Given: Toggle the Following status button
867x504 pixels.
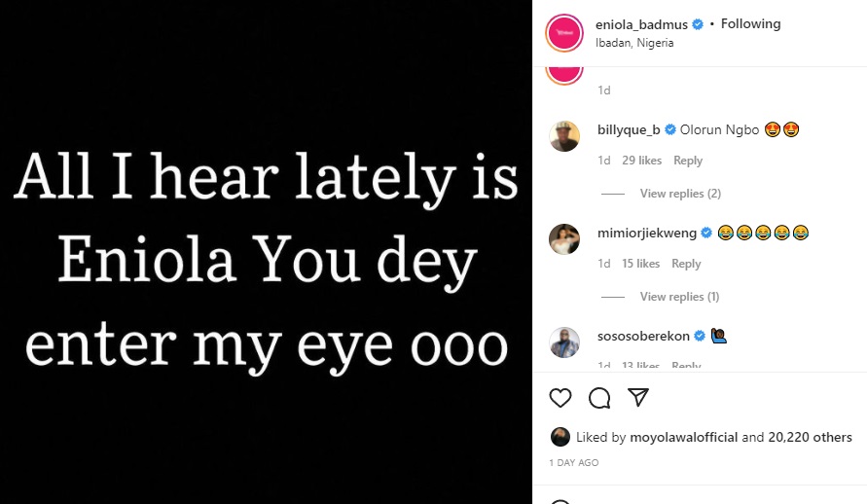Looking at the screenshot, I should click(750, 24).
